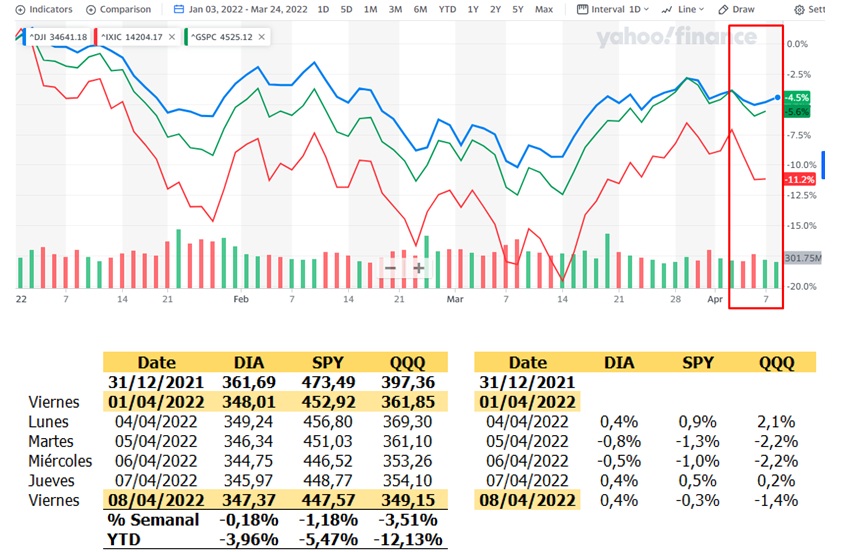The height and width of the screenshot is (552, 856).
Task: Select the 1Y range
Action: point(473,9)
